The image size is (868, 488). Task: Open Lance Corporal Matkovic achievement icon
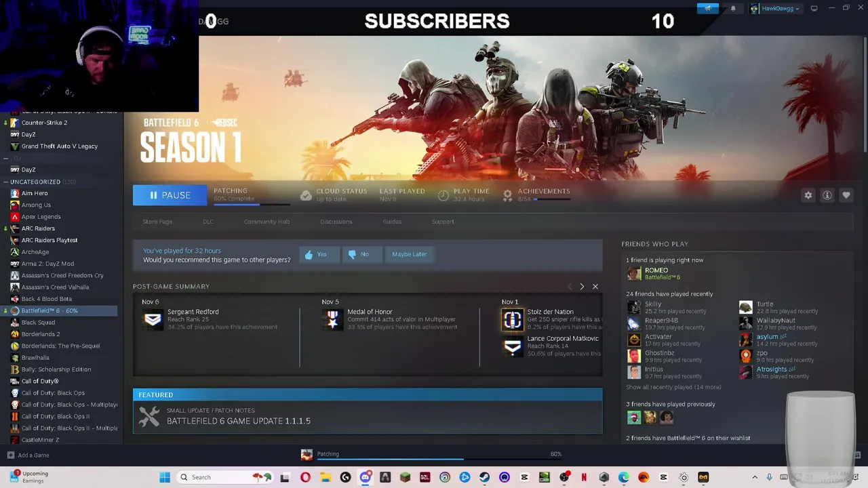(513, 346)
